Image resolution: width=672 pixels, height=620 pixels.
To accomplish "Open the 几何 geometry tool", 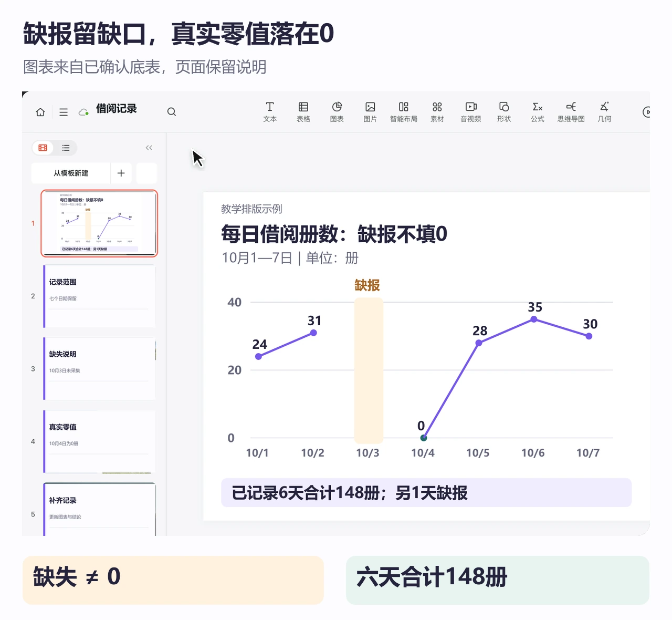I will pos(604,112).
